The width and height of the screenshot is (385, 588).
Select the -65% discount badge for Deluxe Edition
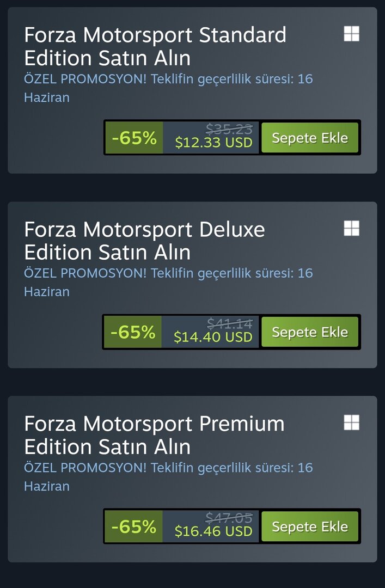pyautogui.click(x=133, y=332)
